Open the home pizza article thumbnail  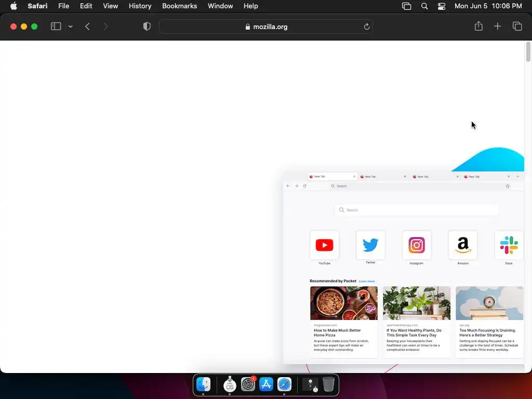344,303
